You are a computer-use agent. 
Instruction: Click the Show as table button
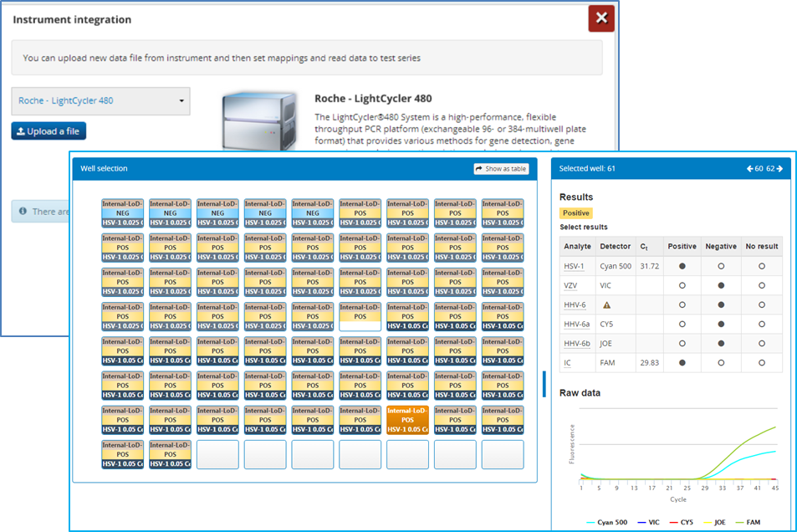point(501,169)
